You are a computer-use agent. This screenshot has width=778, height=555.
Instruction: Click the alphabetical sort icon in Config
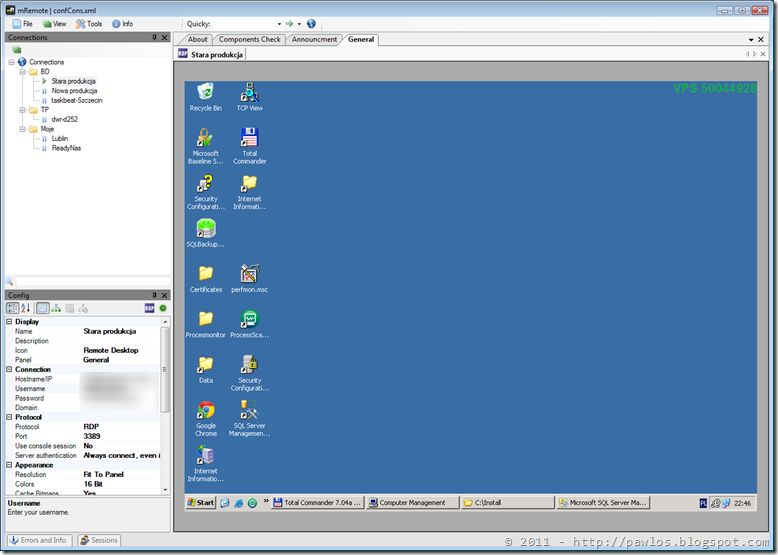click(25, 308)
